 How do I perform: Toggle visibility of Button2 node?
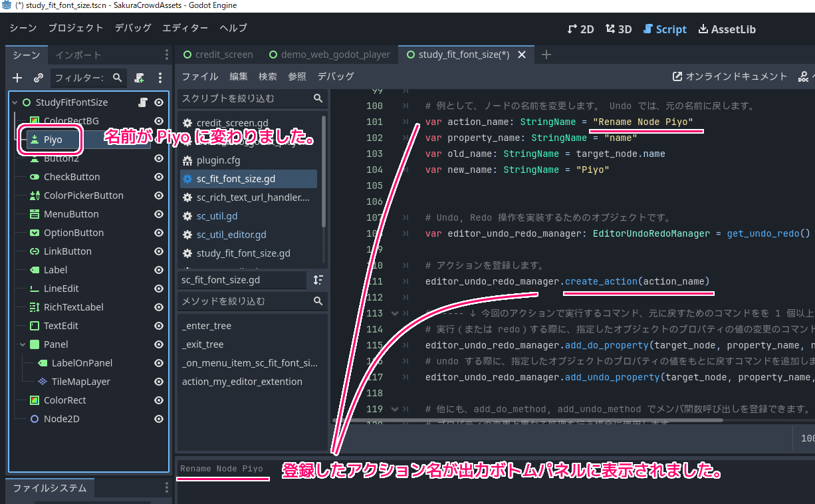(x=159, y=158)
